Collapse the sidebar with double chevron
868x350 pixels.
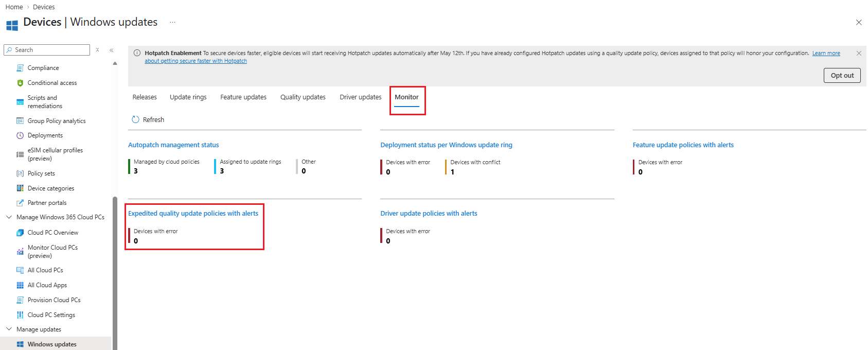(x=111, y=50)
